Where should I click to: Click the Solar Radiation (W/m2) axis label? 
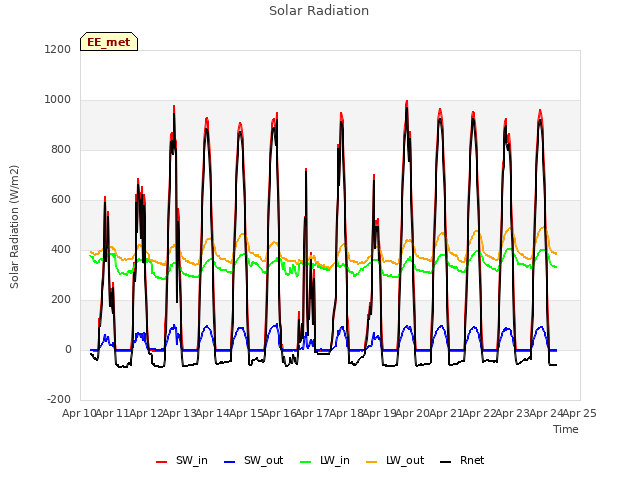click(x=14, y=227)
